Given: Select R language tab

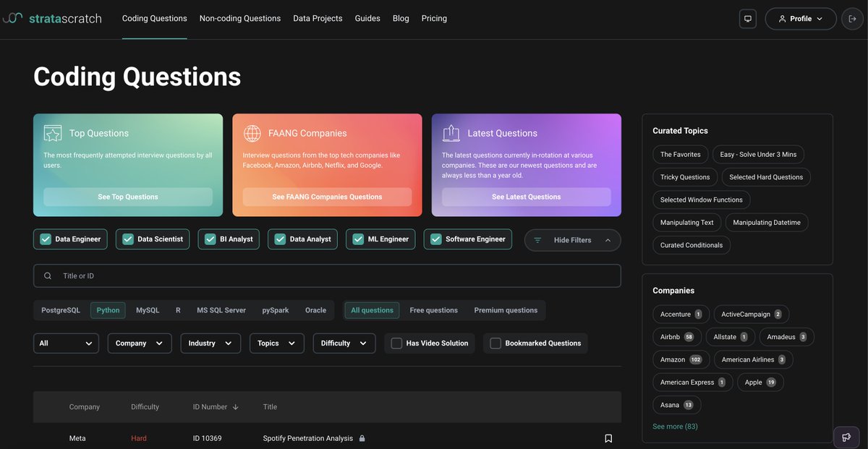Looking at the screenshot, I should click(178, 310).
